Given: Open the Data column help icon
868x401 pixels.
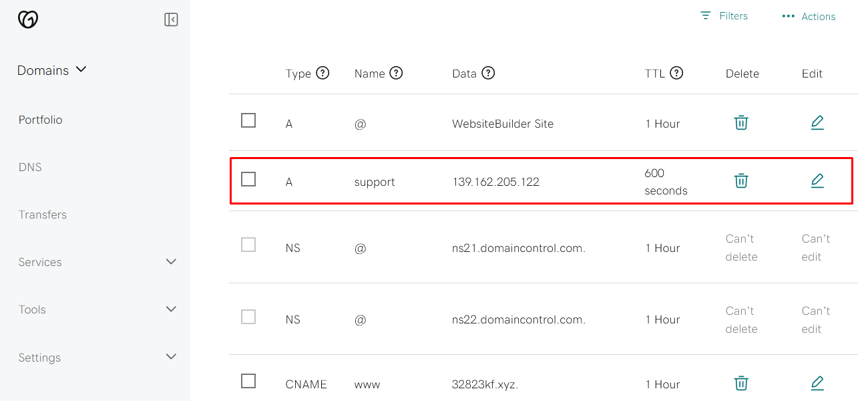Looking at the screenshot, I should tap(488, 74).
